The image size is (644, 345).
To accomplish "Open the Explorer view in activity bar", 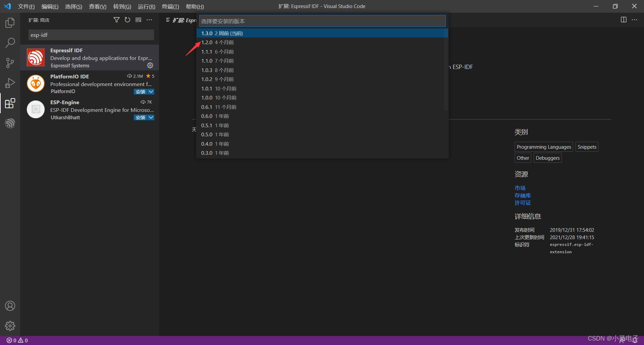I will click(x=10, y=23).
